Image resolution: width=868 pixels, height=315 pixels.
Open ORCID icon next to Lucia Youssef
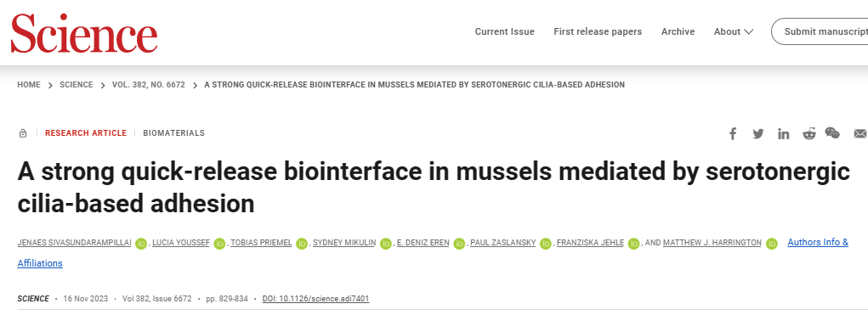(220, 243)
